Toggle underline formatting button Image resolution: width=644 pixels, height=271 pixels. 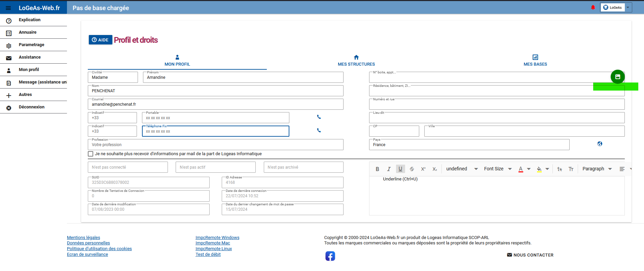point(400,169)
